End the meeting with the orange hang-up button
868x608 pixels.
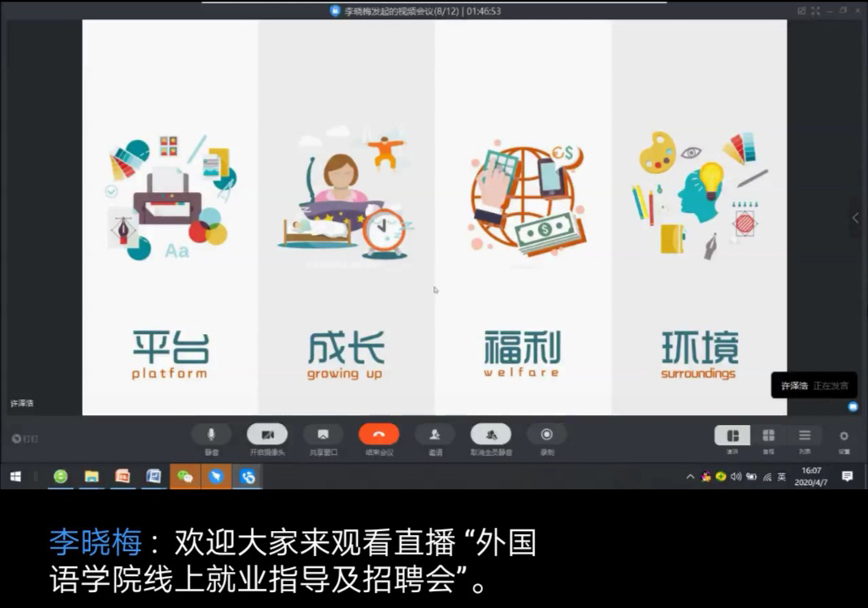tap(379, 435)
